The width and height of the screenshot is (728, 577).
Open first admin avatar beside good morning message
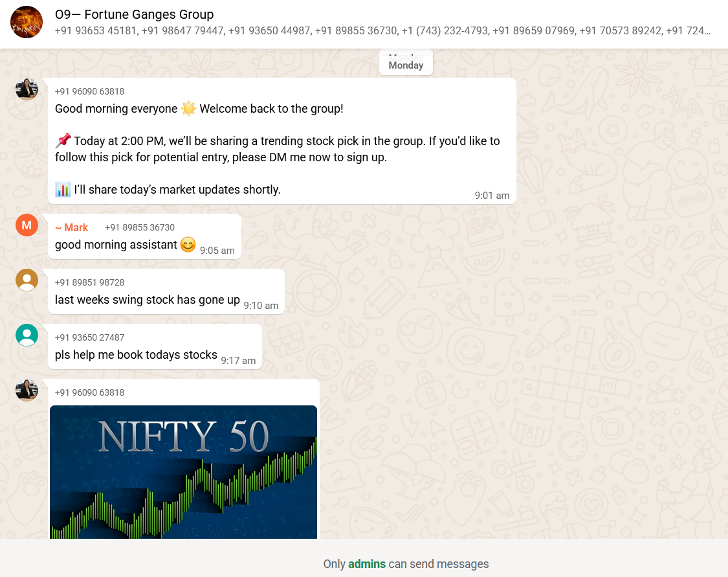[x=27, y=89]
